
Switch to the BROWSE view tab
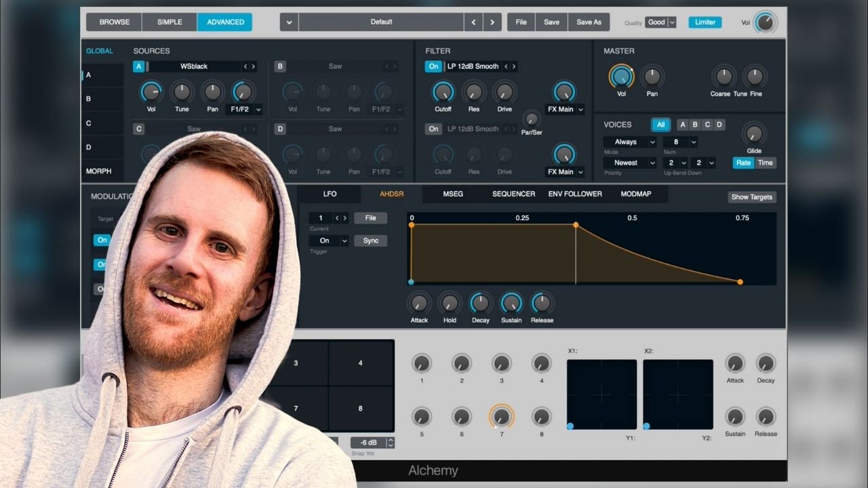(x=114, y=22)
